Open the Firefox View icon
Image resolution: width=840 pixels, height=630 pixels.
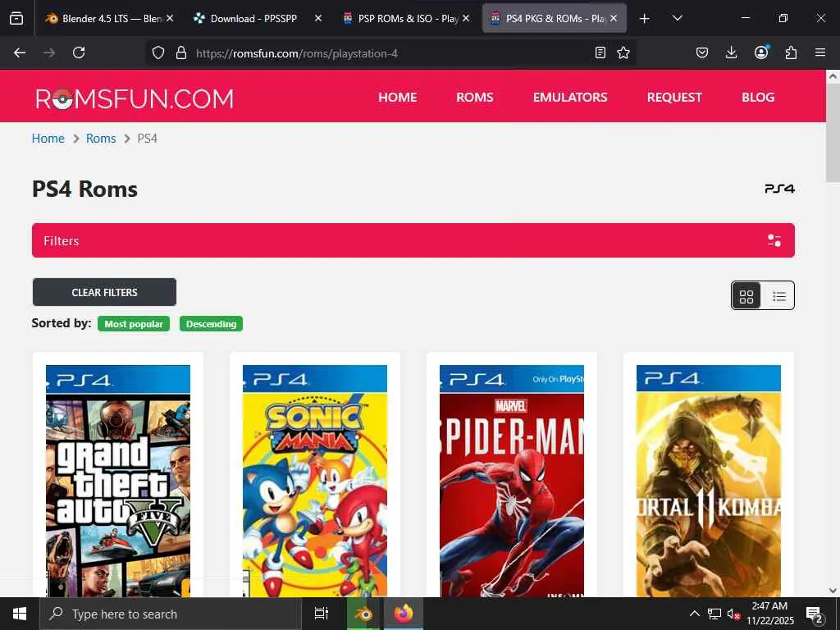point(16,18)
